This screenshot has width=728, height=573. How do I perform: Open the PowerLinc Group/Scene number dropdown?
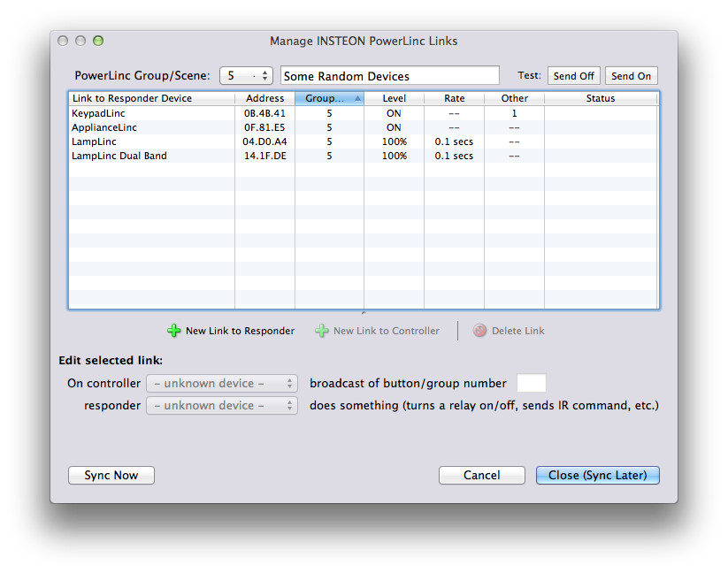246,76
